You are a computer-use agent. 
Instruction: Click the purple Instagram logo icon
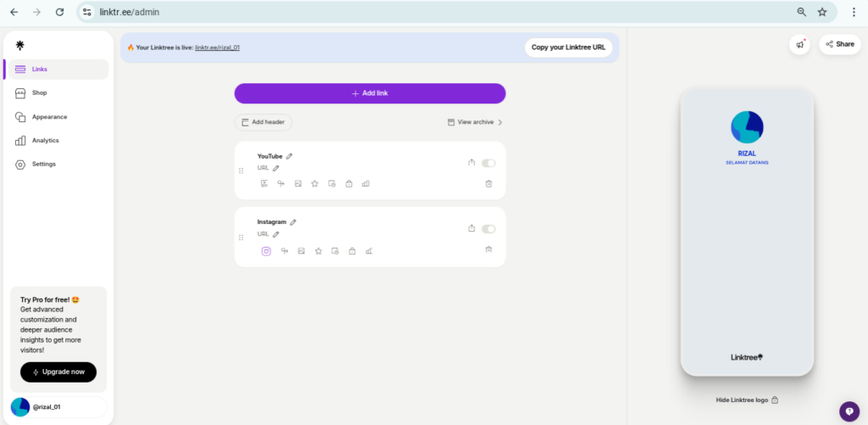pos(266,251)
